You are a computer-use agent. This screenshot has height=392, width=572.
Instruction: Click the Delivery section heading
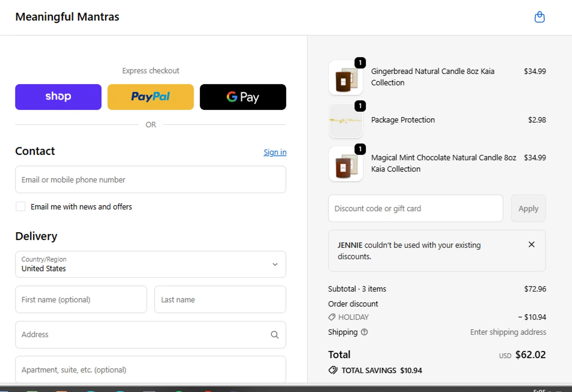[x=36, y=236]
